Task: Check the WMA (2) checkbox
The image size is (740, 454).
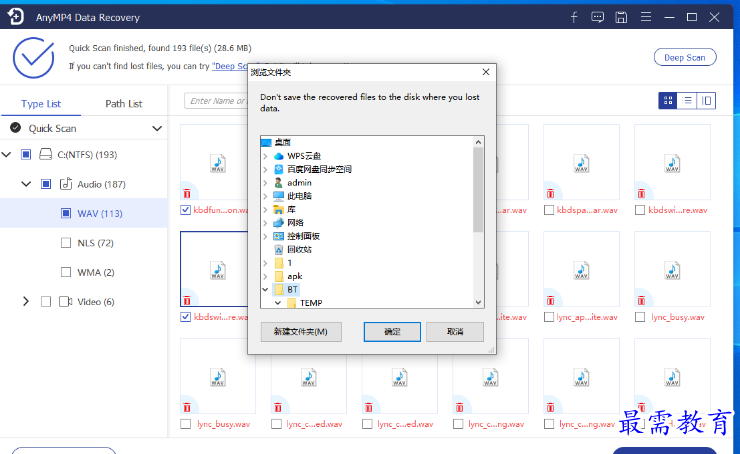Action: (66, 272)
